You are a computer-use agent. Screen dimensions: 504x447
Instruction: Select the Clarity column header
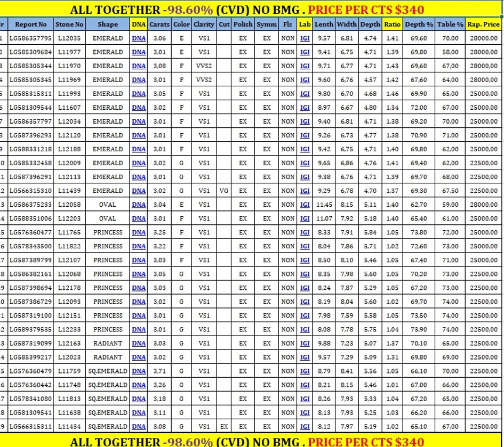click(204, 25)
